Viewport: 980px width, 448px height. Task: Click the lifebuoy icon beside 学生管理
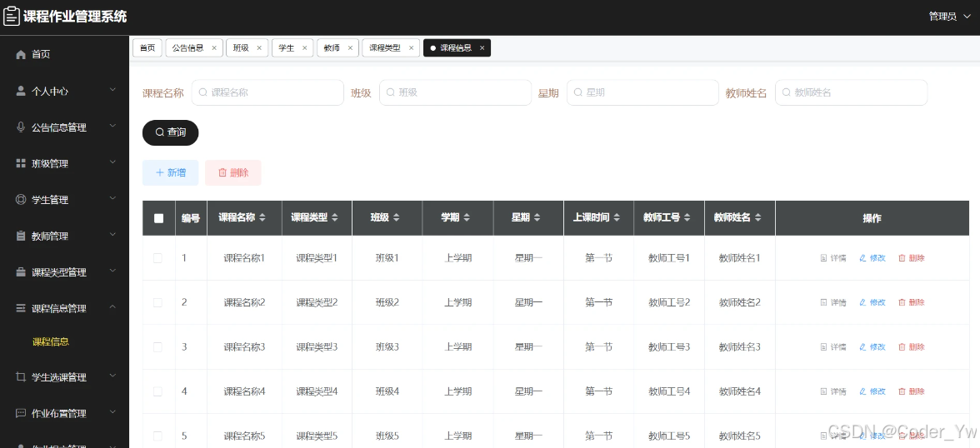point(21,200)
